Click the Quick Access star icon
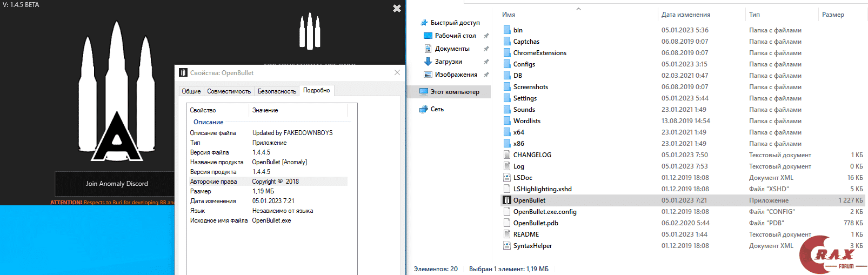Image resolution: width=868 pixels, height=275 pixels. [424, 23]
